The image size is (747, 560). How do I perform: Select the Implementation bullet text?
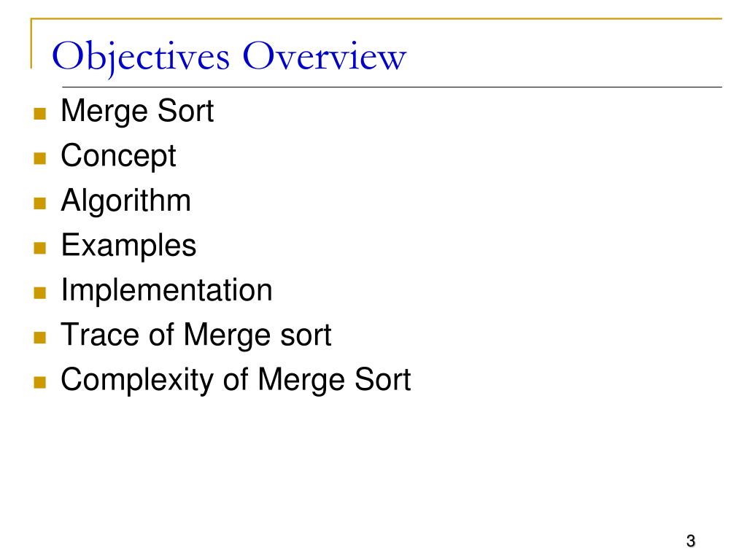[166, 290]
